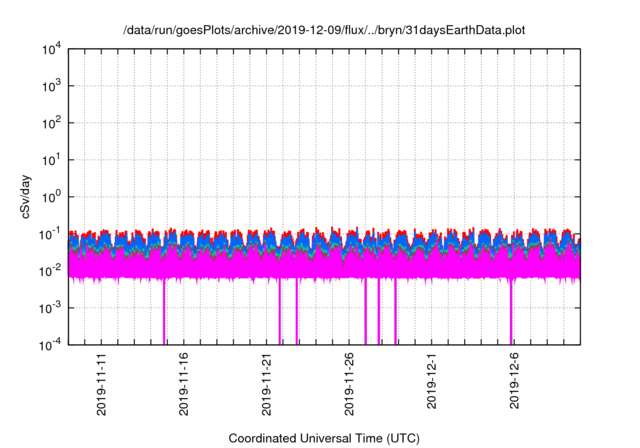Click the 2019-11-16 date label
The height and width of the screenshot is (448, 640).
(x=184, y=384)
